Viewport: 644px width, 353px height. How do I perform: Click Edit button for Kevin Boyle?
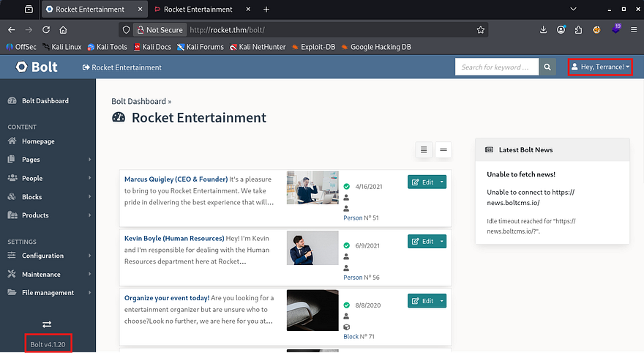[422, 241]
